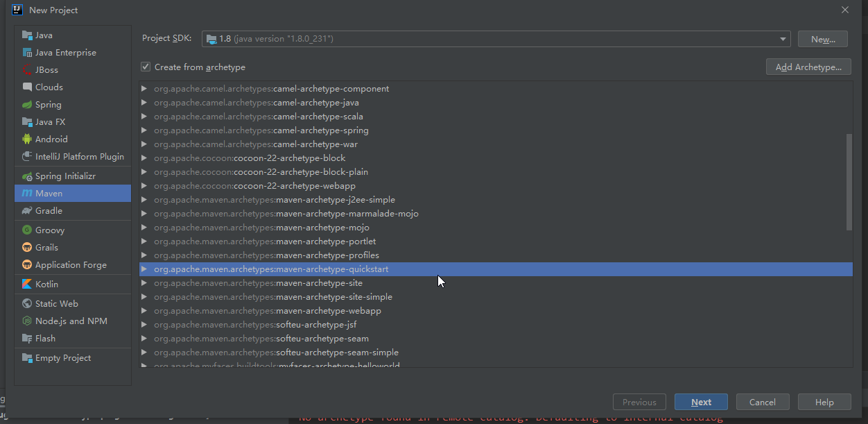Select cocoon-22-archetype-webapp archetype

(496, 186)
